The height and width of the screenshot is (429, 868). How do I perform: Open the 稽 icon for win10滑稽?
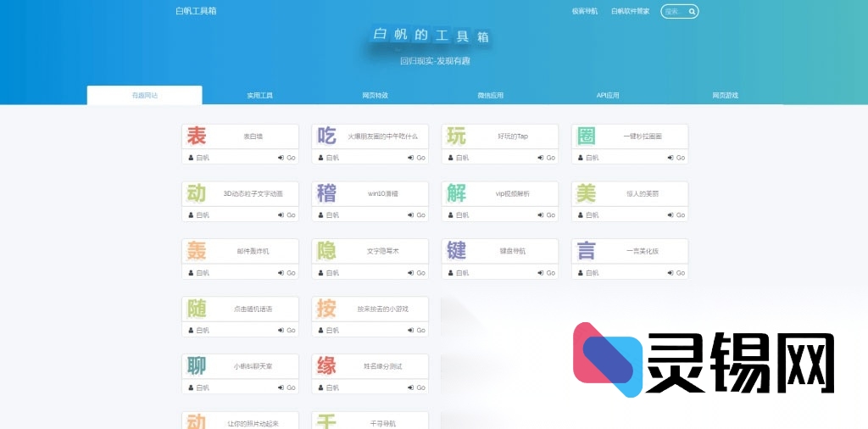(326, 193)
